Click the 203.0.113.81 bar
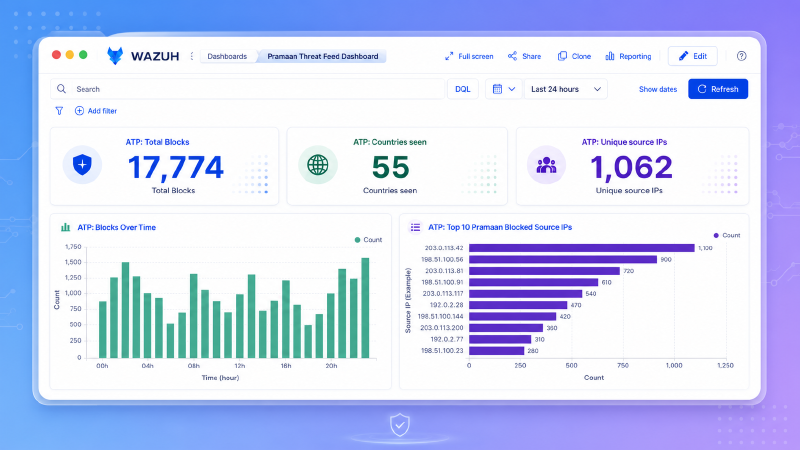Screen dimensions: 800x450 pos(544,271)
